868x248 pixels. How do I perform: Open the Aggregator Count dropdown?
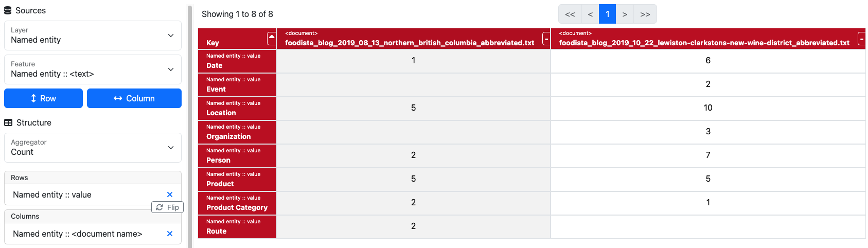pos(93,148)
